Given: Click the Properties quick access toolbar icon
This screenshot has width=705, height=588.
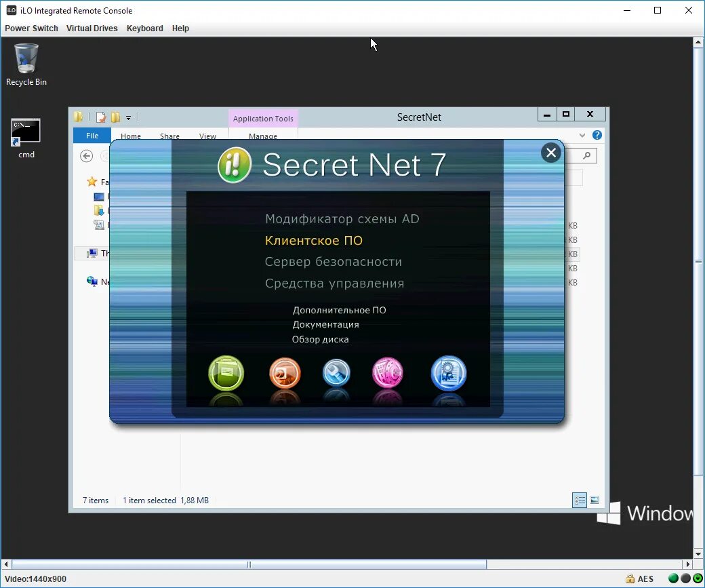Looking at the screenshot, I should coord(101,117).
